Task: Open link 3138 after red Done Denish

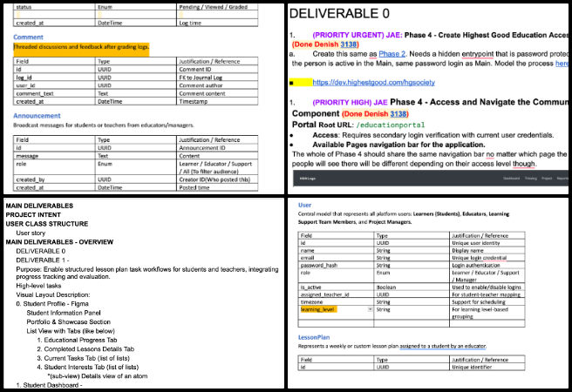Action: point(349,44)
